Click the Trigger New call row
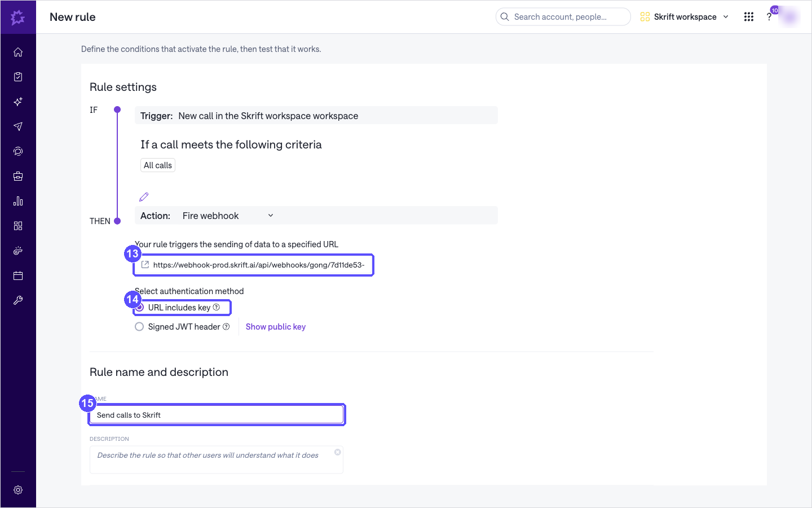 [316, 116]
